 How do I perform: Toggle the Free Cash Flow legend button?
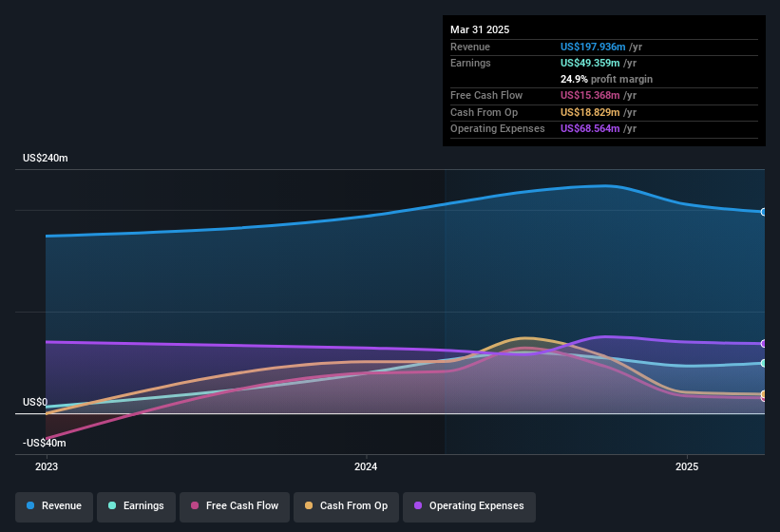click(x=235, y=506)
